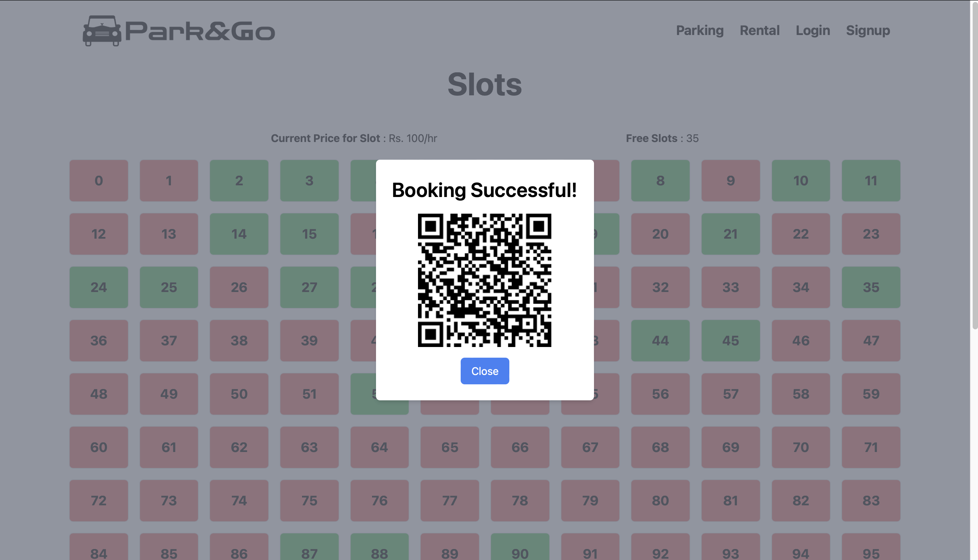Image resolution: width=978 pixels, height=560 pixels.
Task: Select occupied slot 0
Action: pyautogui.click(x=98, y=180)
